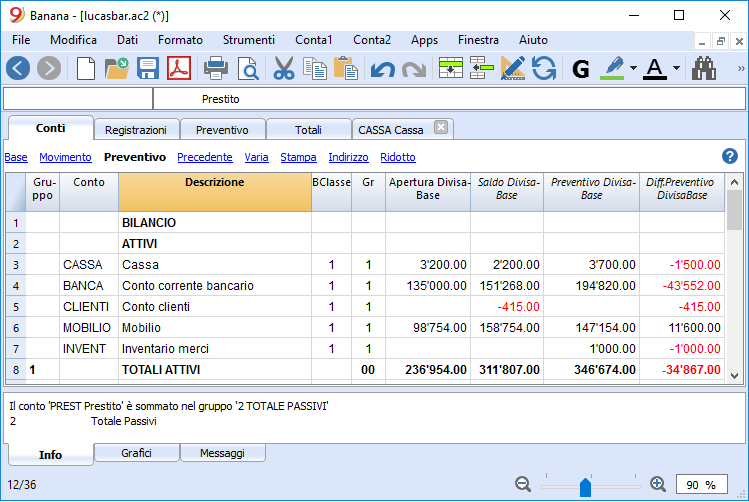
Task: Click the 90 % zoom field
Action: pyautogui.click(x=702, y=485)
